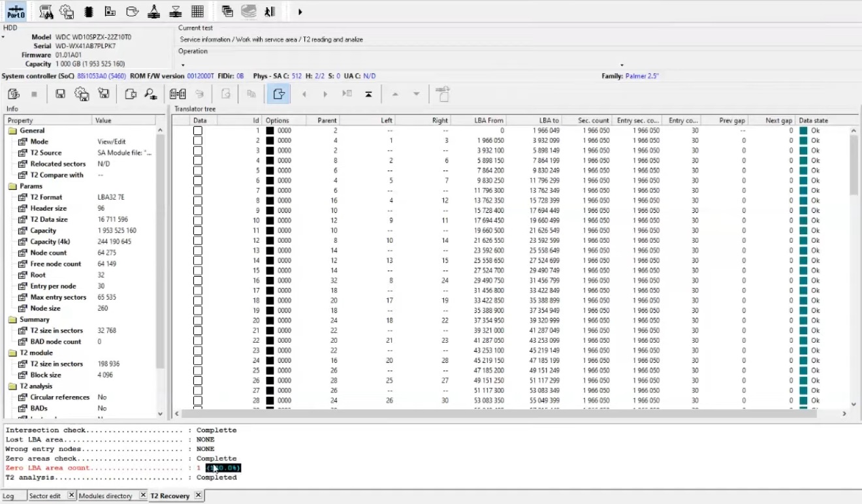The width and height of the screenshot is (862, 504).
Task: Click the grey stop square button
Action: point(34,95)
